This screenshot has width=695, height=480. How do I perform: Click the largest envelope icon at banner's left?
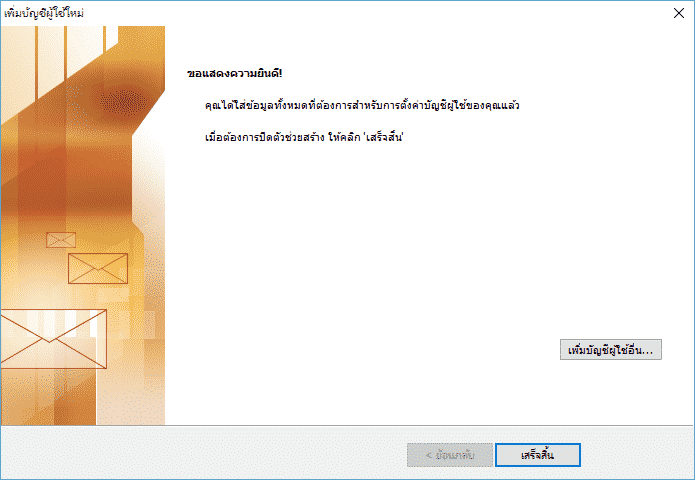click(x=53, y=339)
